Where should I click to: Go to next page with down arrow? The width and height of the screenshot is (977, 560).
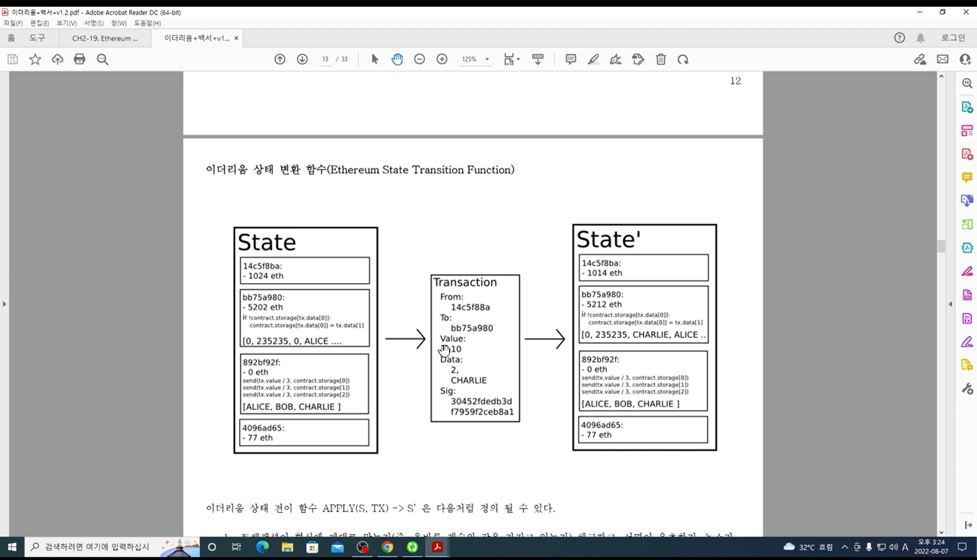point(302,59)
